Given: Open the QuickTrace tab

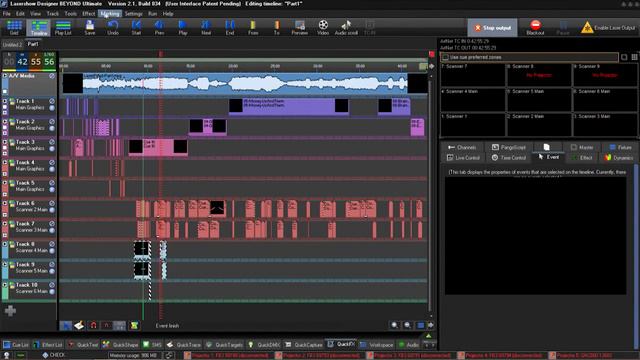Looking at the screenshot, I should pos(184,345).
